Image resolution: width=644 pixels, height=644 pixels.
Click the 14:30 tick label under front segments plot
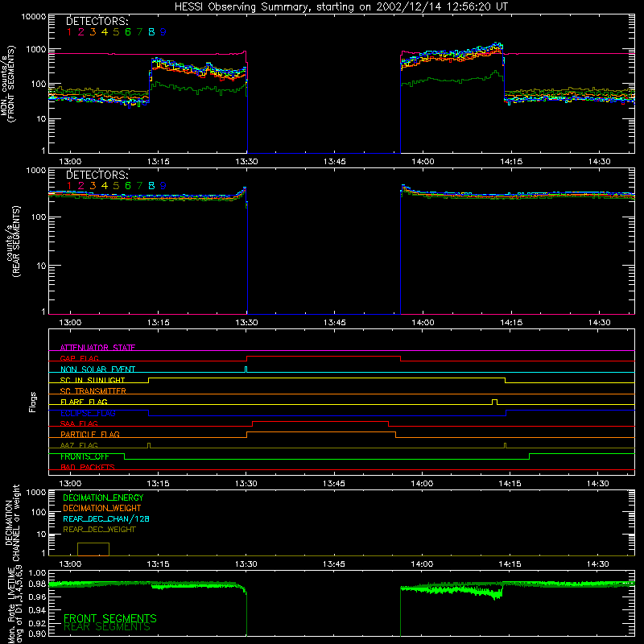(599, 162)
